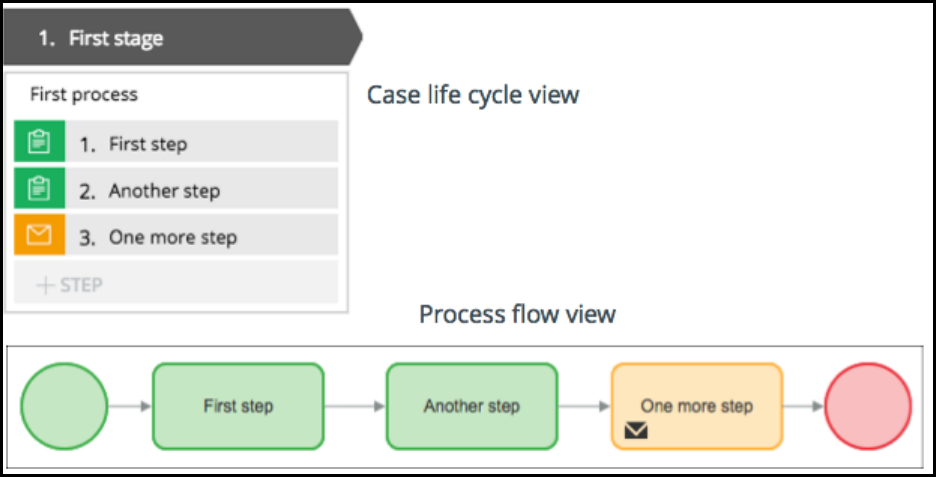Click the orange envelope icon for step three
This screenshot has width=936, height=477.
pyautogui.click(x=39, y=237)
